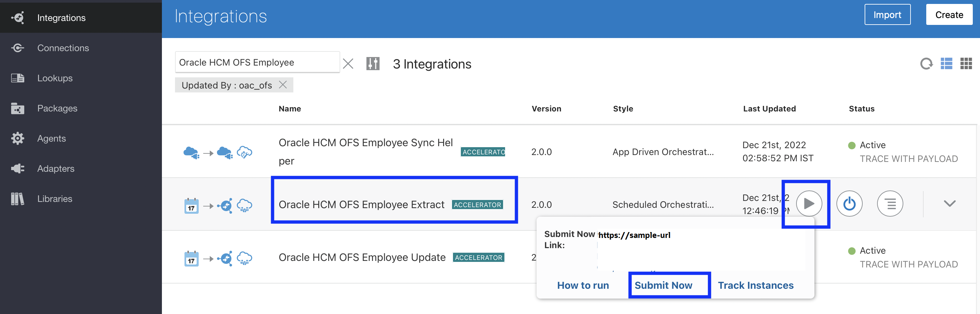Click the Packages folder icon
This screenshot has width=980, height=314.
tap(17, 108)
